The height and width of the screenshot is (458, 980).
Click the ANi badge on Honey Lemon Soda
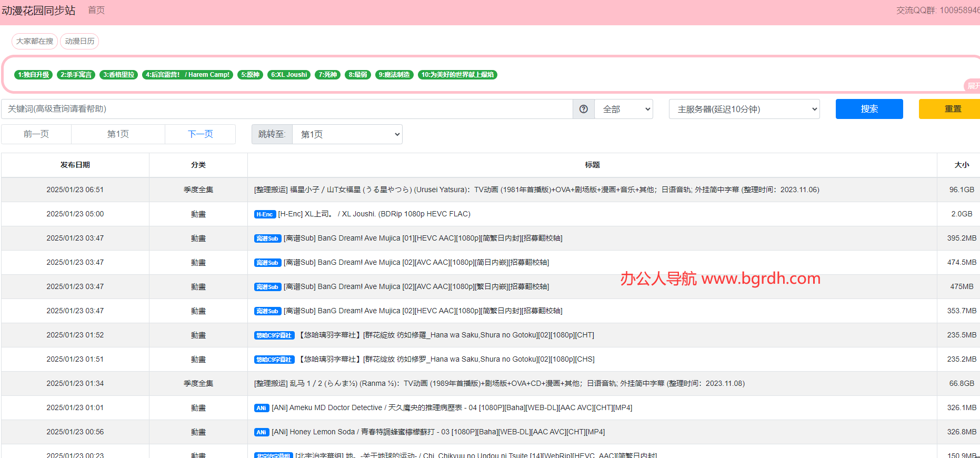point(262,432)
